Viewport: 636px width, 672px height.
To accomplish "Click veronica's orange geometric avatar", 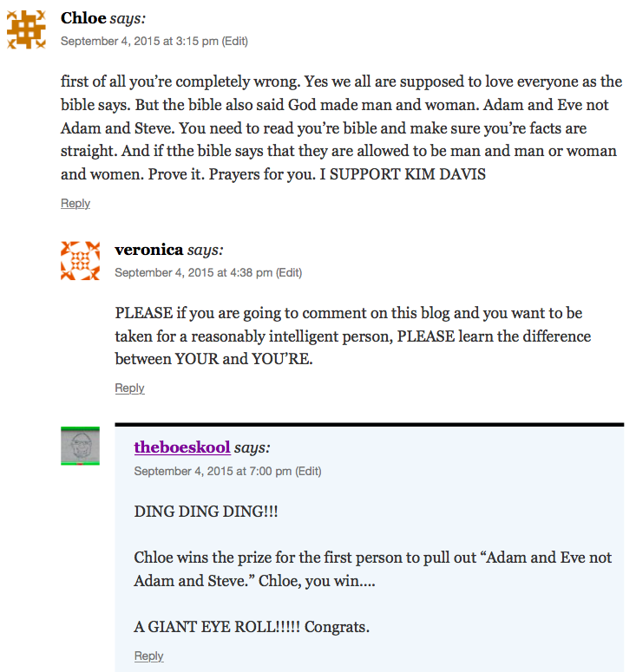I will 80,261.
